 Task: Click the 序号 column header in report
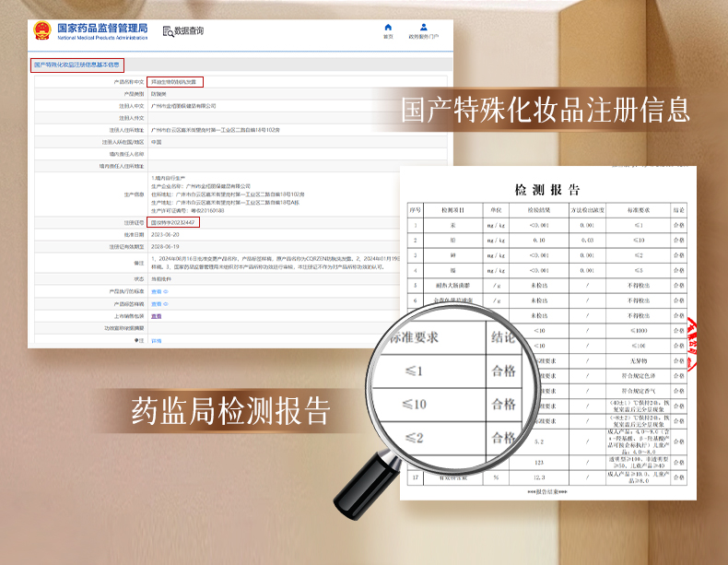pos(415,210)
